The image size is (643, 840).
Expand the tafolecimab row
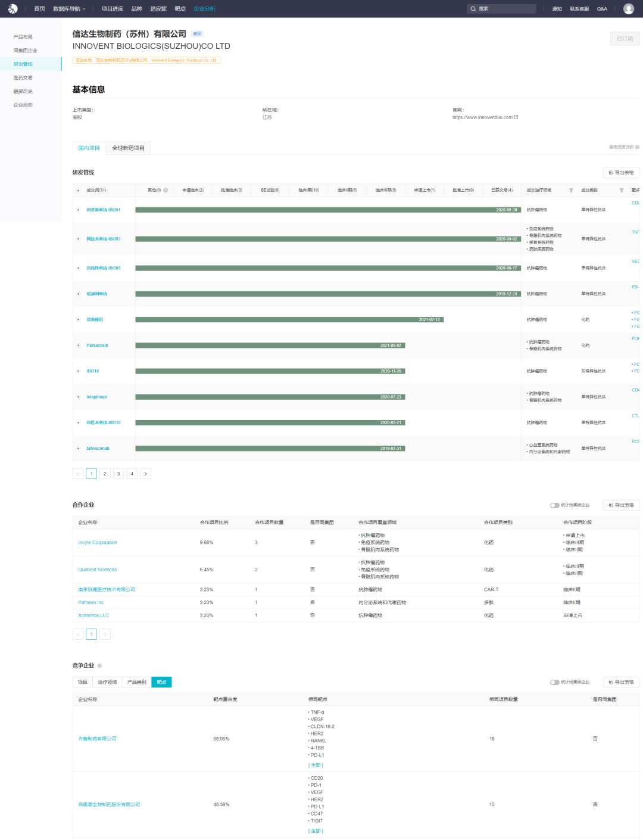(x=78, y=449)
